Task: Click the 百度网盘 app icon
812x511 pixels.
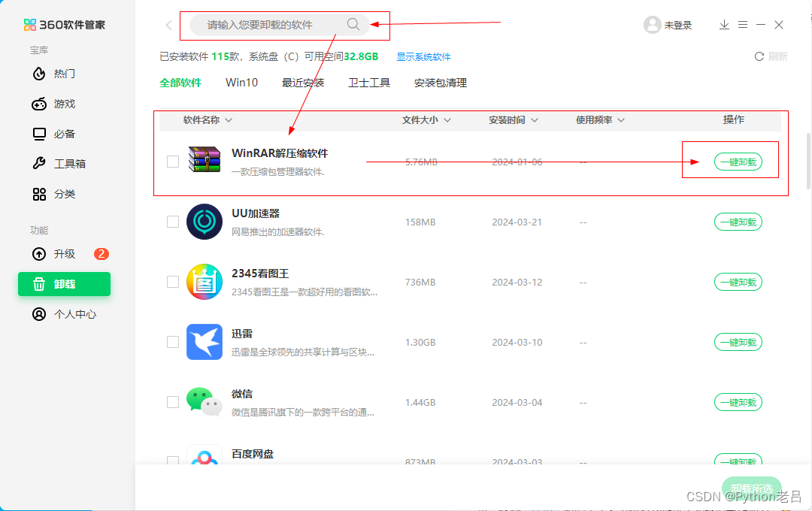Action: pos(205,455)
